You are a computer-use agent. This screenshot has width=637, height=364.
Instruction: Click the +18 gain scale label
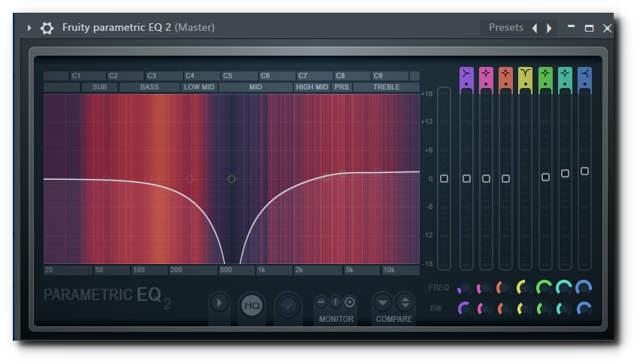click(427, 94)
